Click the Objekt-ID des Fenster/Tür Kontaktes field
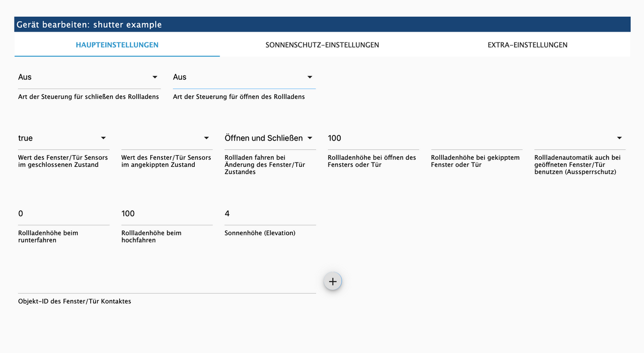 pyautogui.click(x=166, y=283)
